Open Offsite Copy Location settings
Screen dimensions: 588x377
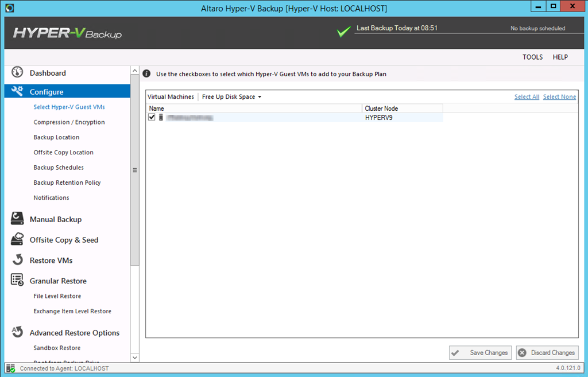point(63,152)
